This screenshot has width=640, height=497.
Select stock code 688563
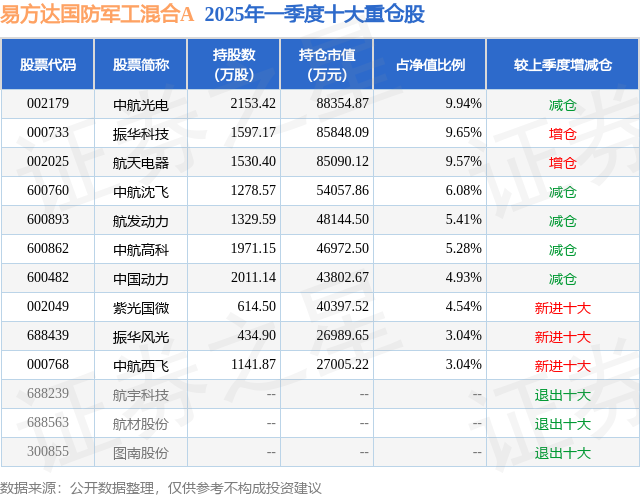coord(48,422)
